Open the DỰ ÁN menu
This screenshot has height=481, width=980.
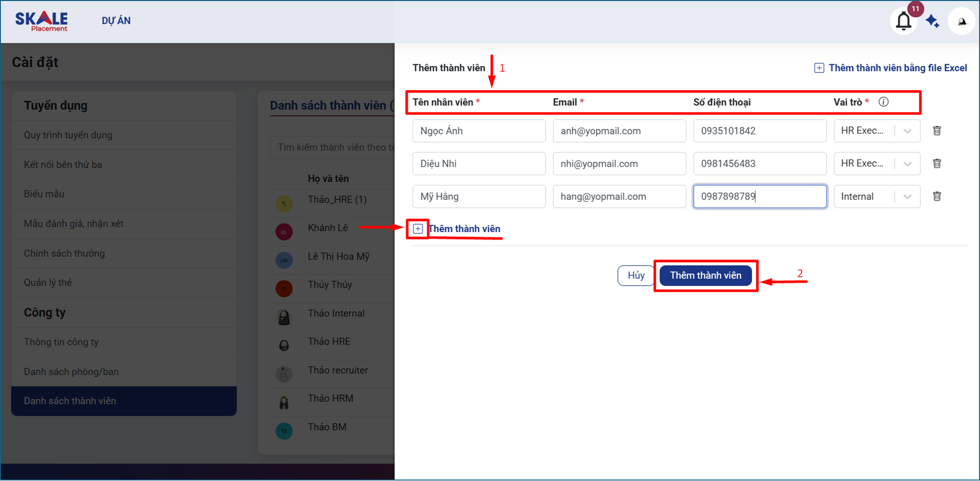[x=116, y=21]
